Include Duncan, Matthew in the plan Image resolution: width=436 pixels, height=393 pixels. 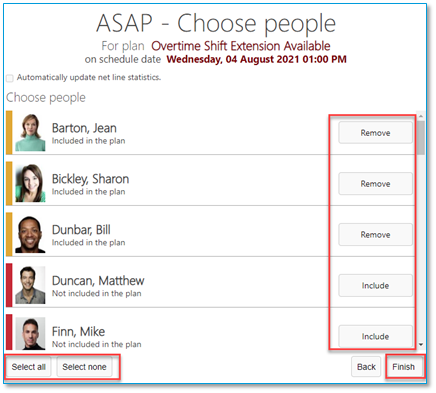click(375, 286)
